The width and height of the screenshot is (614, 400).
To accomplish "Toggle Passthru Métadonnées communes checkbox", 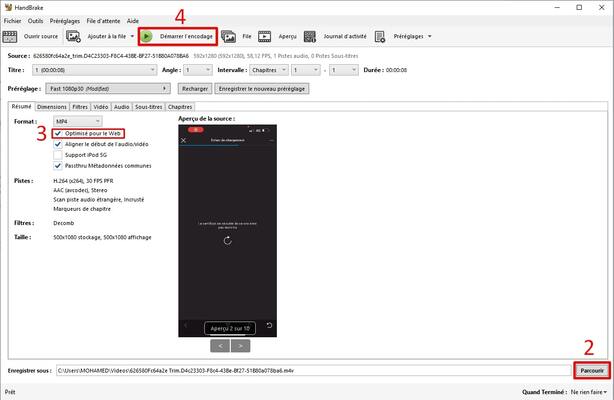I will [58, 166].
